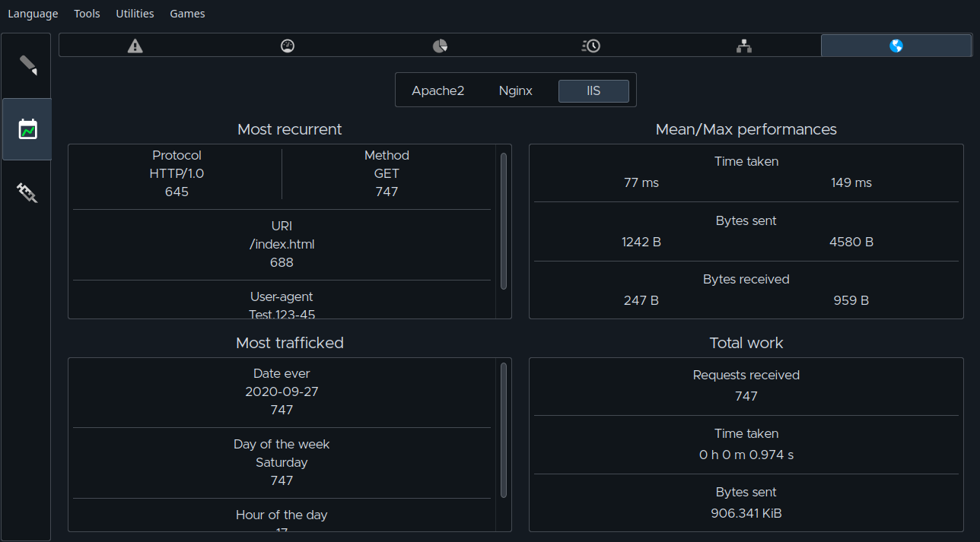Click the Most recurrent panel scrollbar
The height and width of the screenshot is (542, 980).
point(504,220)
